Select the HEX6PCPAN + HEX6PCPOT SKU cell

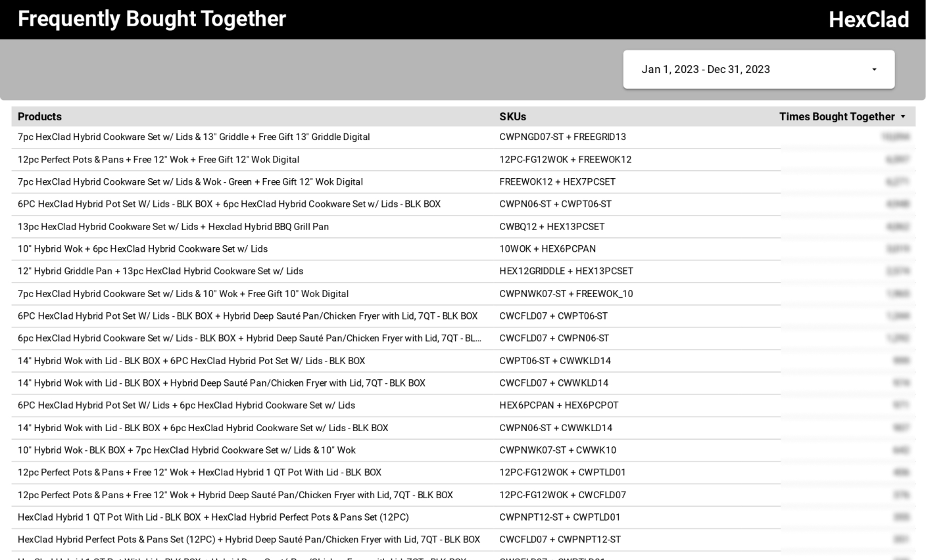tap(558, 406)
